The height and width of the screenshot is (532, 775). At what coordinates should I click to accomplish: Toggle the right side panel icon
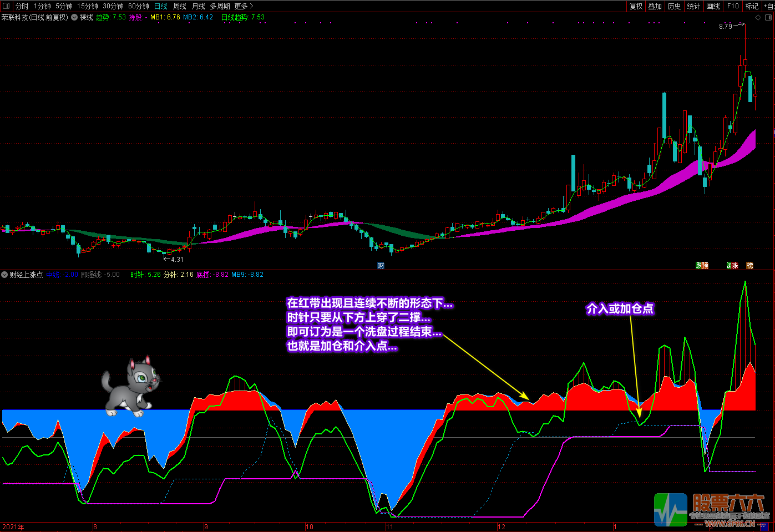point(767,17)
